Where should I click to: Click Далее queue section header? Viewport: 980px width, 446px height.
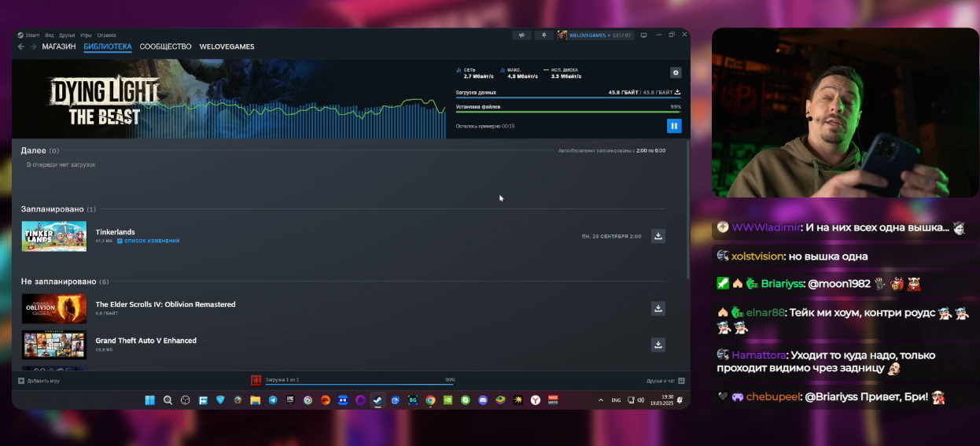coord(39,150)
